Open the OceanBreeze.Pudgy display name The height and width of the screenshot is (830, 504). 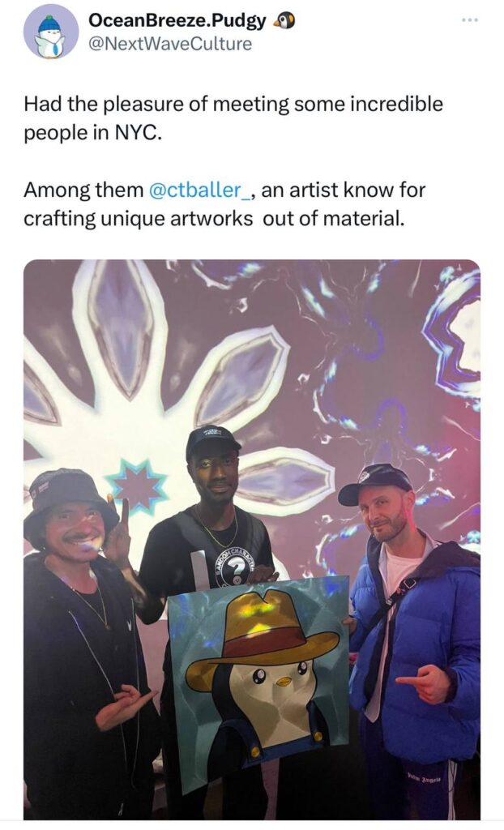click(177, 20)
